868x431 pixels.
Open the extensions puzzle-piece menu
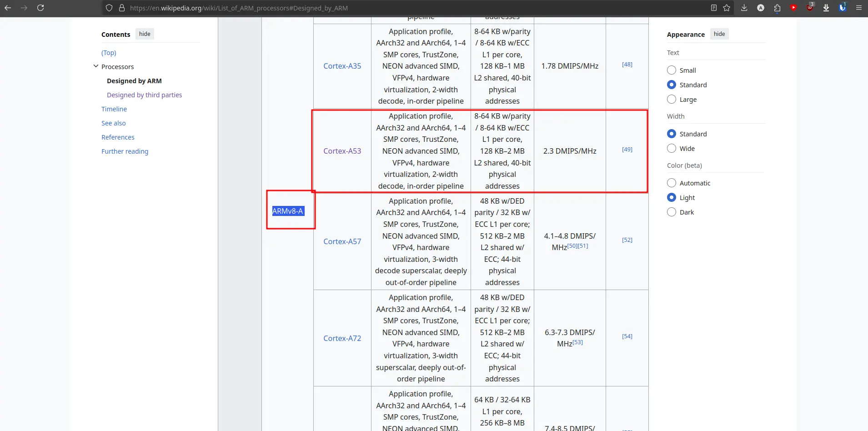pos(777,8)
